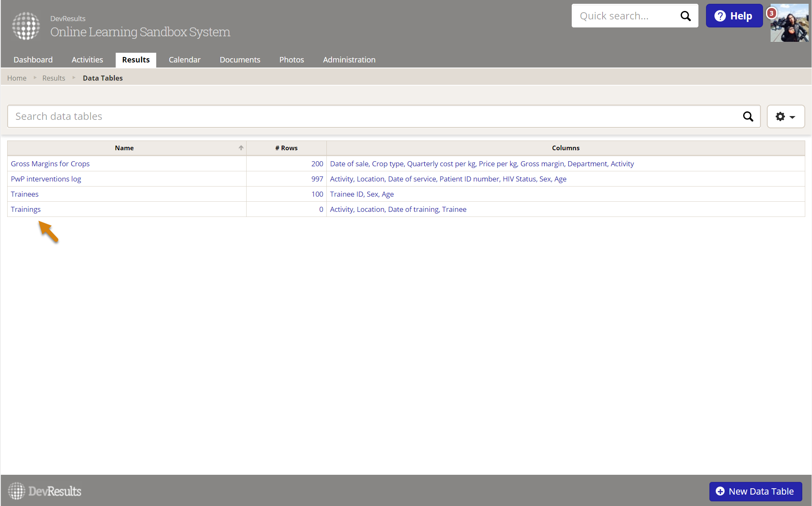The width and height of the screenshot is (812, 506).
Task: Open Gross Margins for Crops table
Action: (50, 164)
